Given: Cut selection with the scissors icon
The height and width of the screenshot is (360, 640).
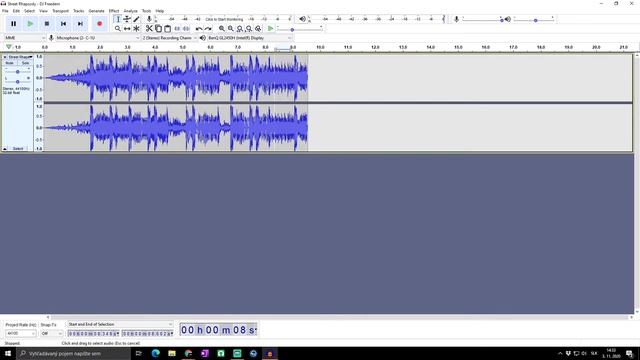Looking at the screenshot, I should pyautogui.click(x=149, y=29).
